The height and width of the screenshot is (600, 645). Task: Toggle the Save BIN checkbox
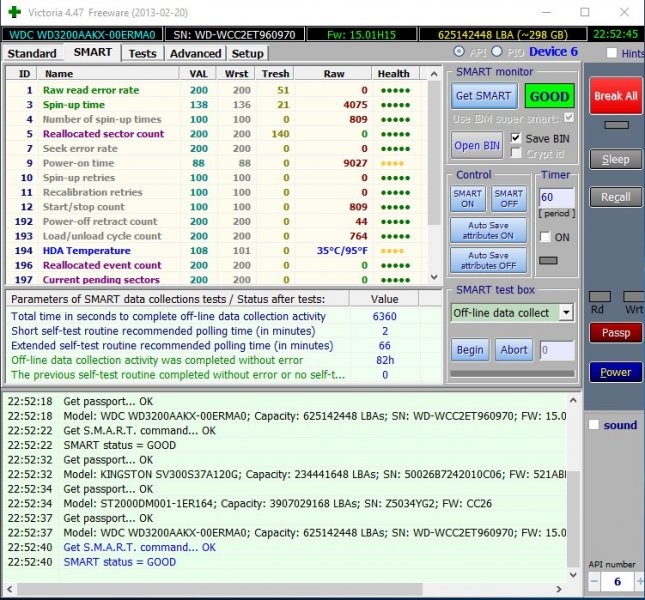tap(516, 138)
